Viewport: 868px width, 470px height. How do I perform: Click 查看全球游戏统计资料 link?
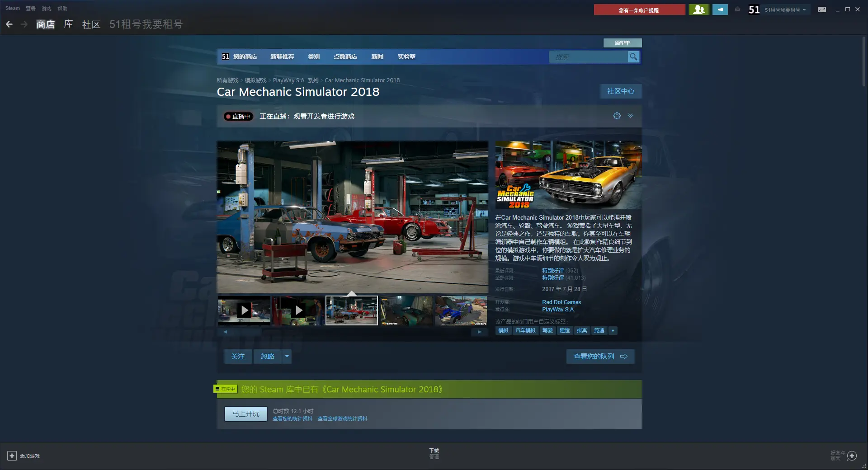(x=342, y=418)
